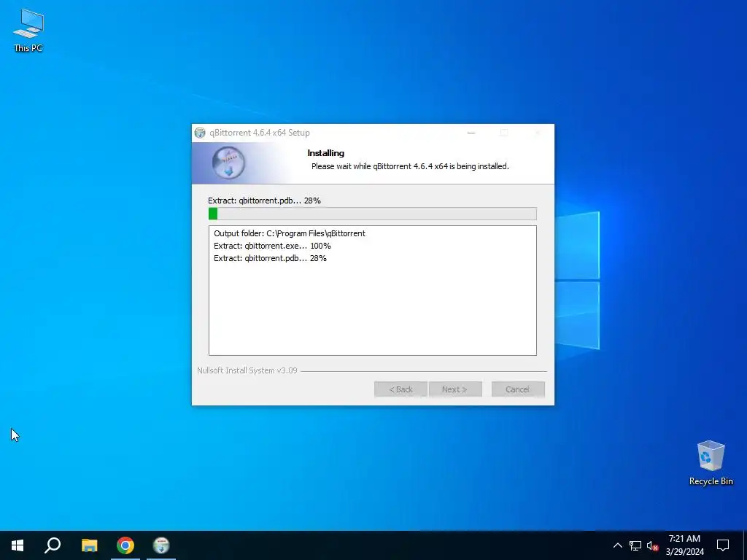747x560 pixels.
Task: Select 'Output folder: C:\Program Files\qBittorrent' log line
Action: click(x=289, y=233)
